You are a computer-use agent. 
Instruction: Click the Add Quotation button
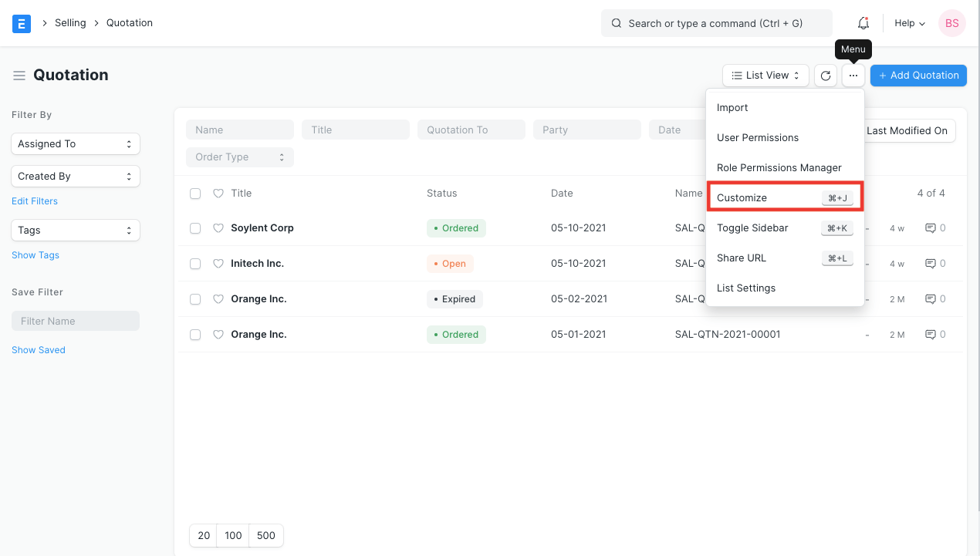pyautogui.click(x=917, y=75)
